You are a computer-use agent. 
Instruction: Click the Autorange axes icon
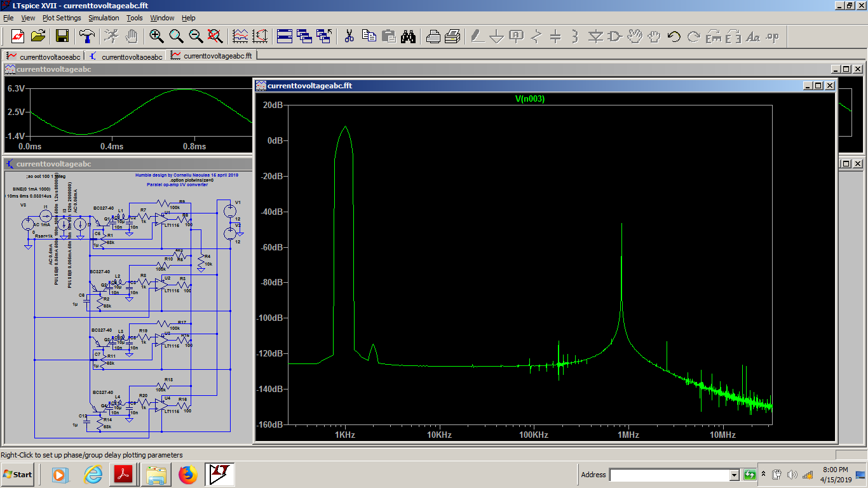click(x=260, y=36)
